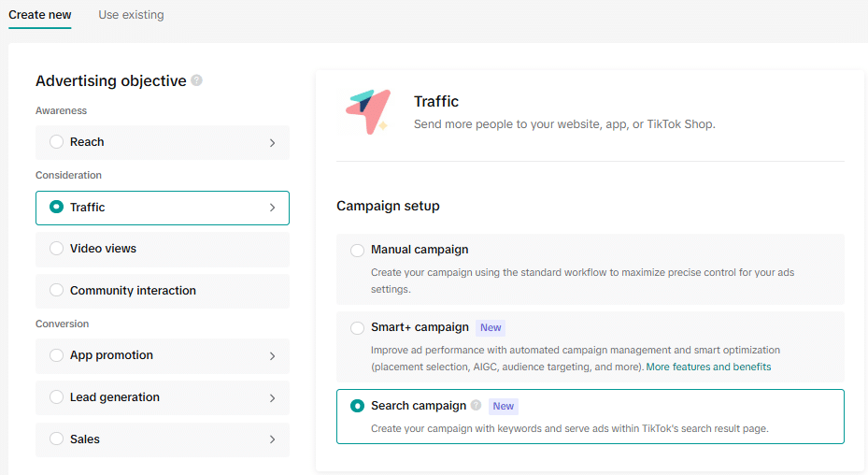Click help icon beside Advertising objective
The image size is (868, 475).
[197, 80]
